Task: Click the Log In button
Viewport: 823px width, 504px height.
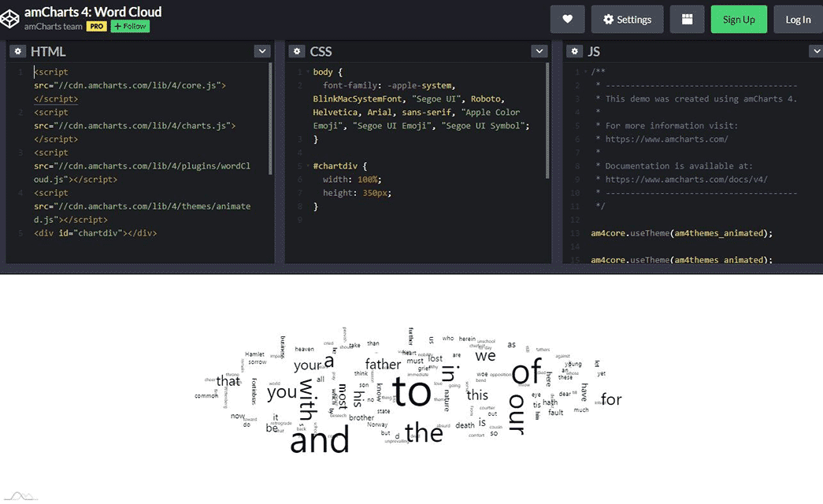Action: coord(798,20)
